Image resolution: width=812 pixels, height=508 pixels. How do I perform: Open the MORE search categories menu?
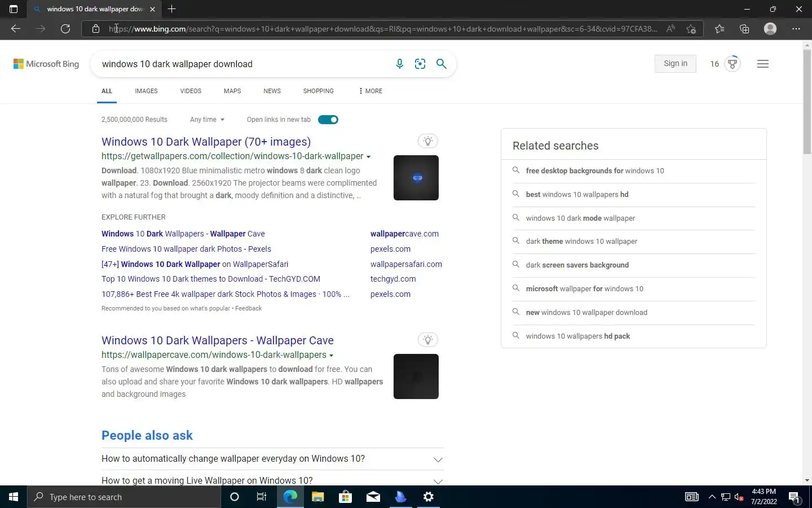pos(370,91)
